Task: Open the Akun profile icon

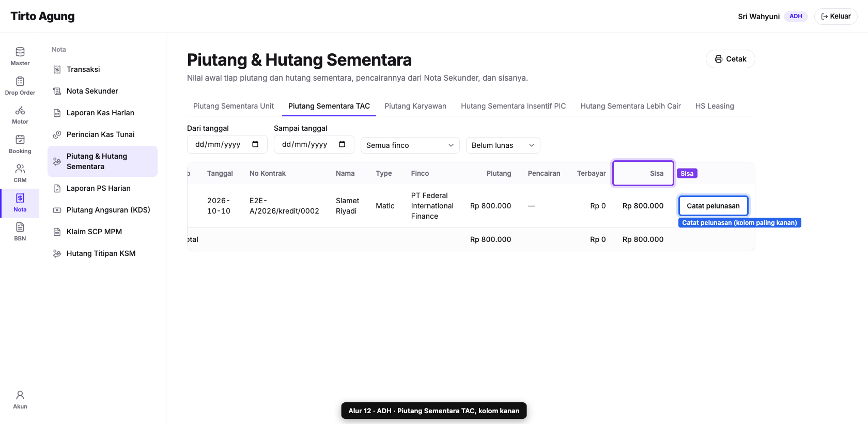Action: (20, 395)
